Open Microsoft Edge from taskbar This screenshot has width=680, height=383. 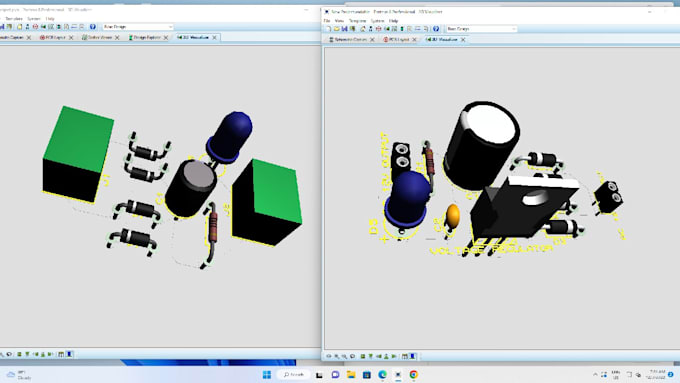pos(382,374)
